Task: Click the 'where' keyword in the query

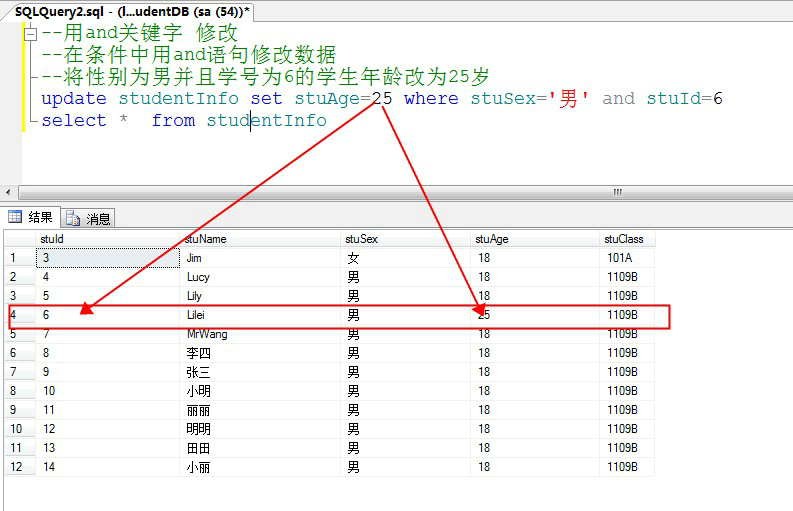Action: [x=431, y=98]
